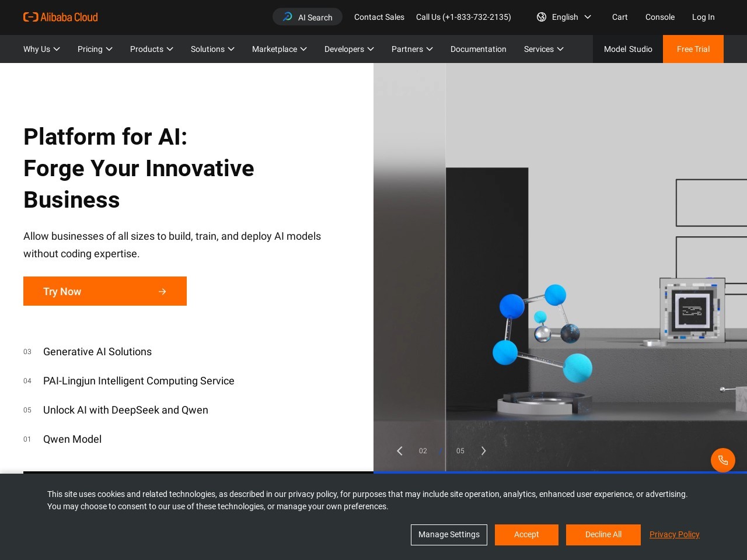Click the Free Trial button
Viewport: 747px width, 560px height.
(693, 49)
